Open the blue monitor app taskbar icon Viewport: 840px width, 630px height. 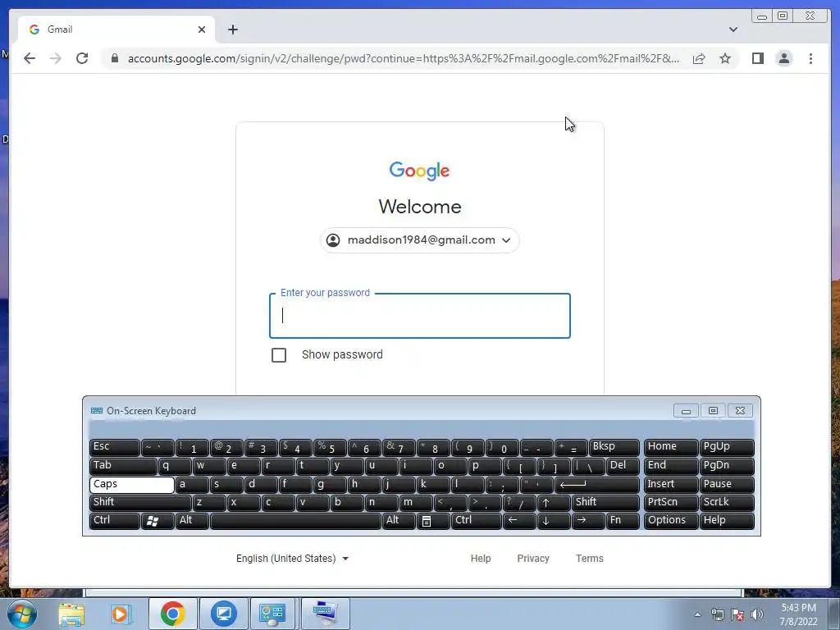click(x=224, y=614)
